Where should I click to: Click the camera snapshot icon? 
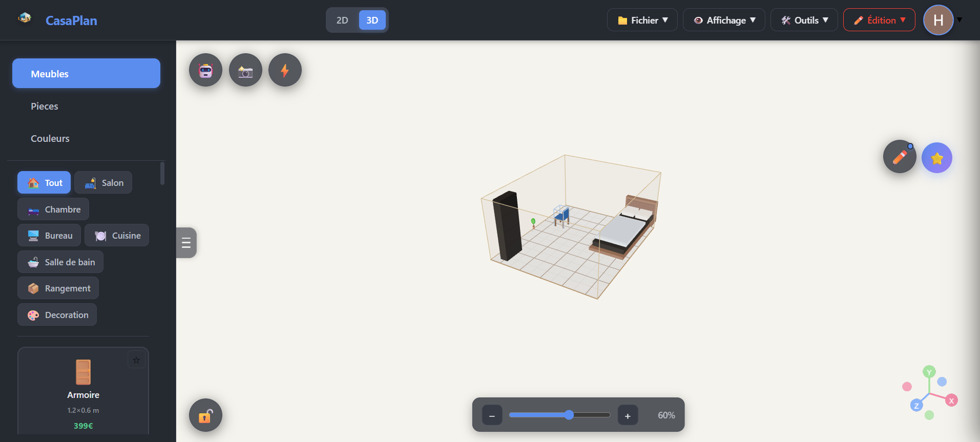click(x=245, y=70)
